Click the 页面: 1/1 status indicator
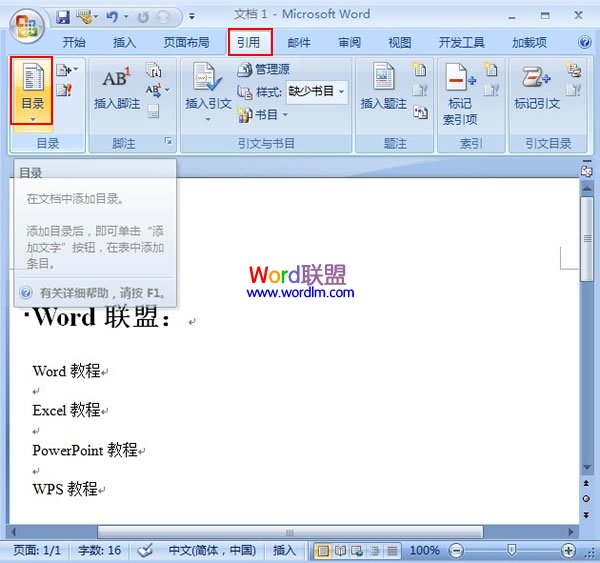This screenshot has height=563, width=600. point(37,550)
